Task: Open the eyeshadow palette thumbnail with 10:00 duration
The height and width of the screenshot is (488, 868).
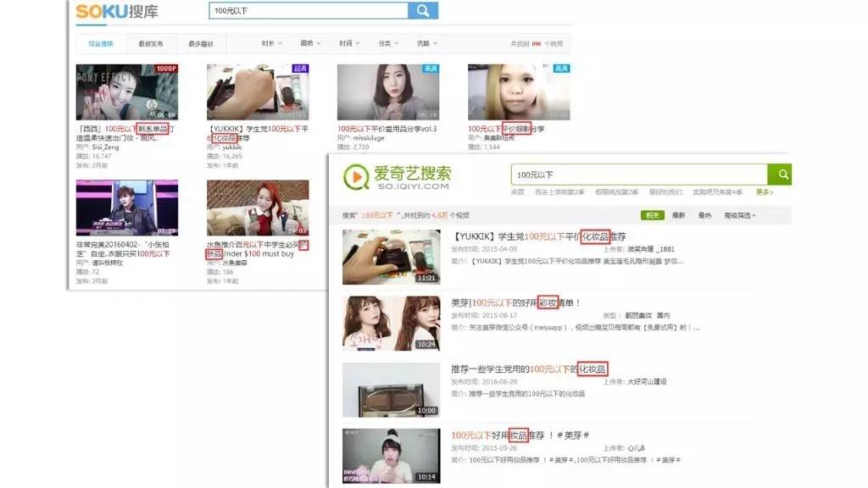Action: click(x=392, y=390)
